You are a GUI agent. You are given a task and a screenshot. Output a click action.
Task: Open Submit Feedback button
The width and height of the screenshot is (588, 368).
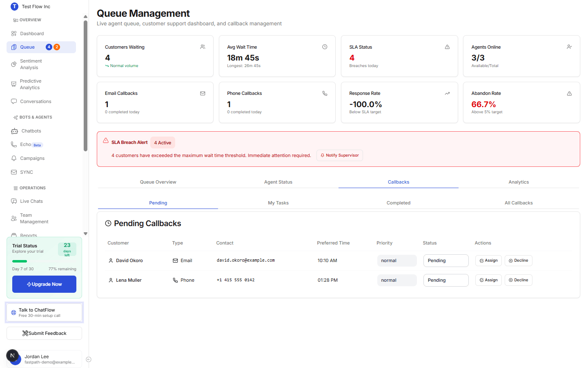44,333
